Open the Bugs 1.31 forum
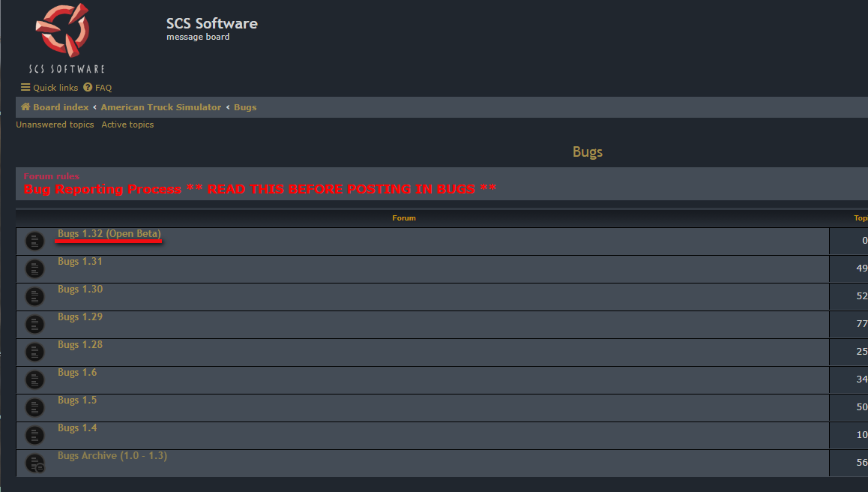The image size is (868, 492). pyautogui.click(x=79, y=262)
